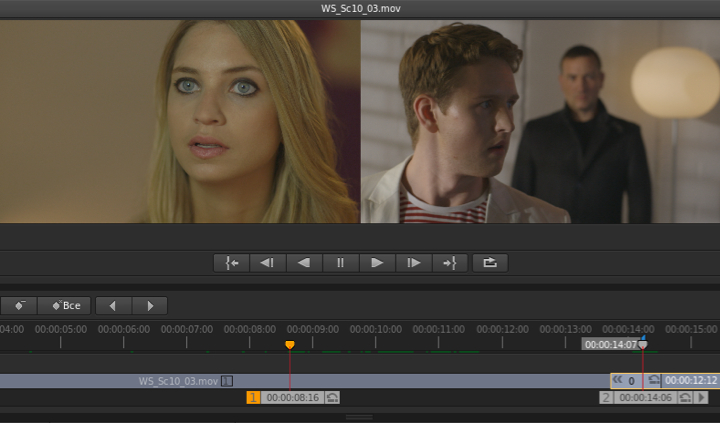Image resolution: width=720 pixels, height=423 pixels.
Task: Click the film icon after WS_Sc10_03.mov
Action: tap(227, 381)
